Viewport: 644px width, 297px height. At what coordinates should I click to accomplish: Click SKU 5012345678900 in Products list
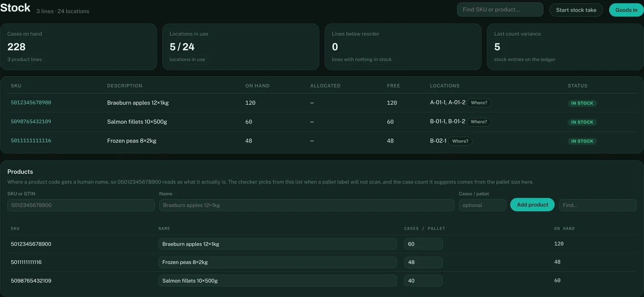(31, 244)
